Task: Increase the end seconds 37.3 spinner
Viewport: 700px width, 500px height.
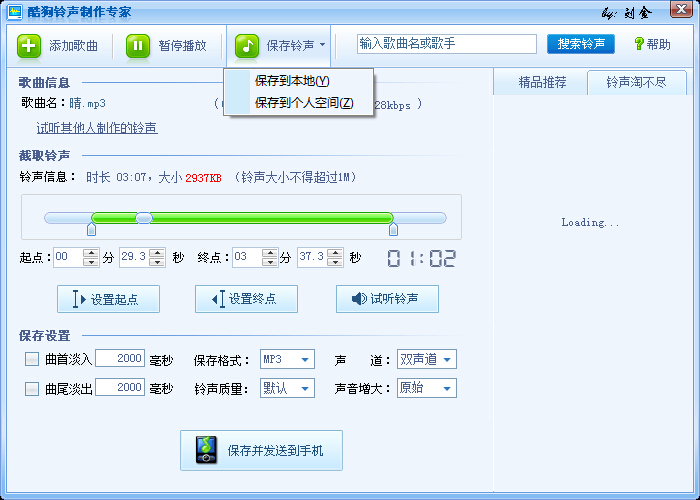Action: 335,253
